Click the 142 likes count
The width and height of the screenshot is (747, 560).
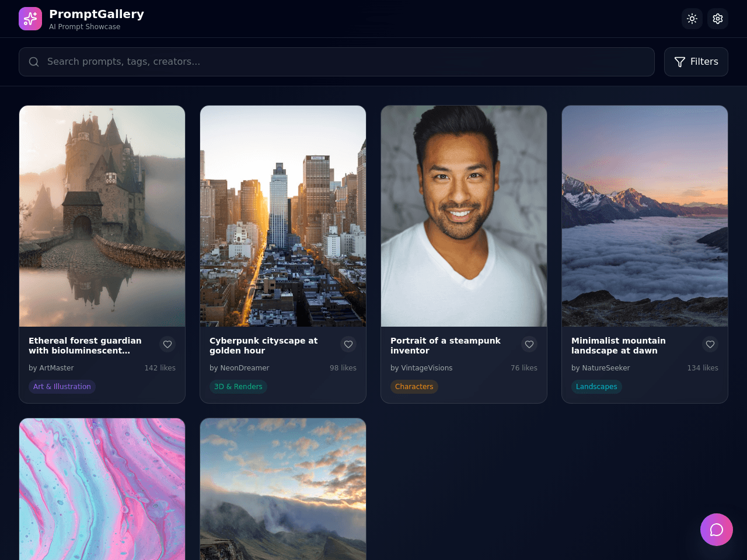(x=160, y=368)
